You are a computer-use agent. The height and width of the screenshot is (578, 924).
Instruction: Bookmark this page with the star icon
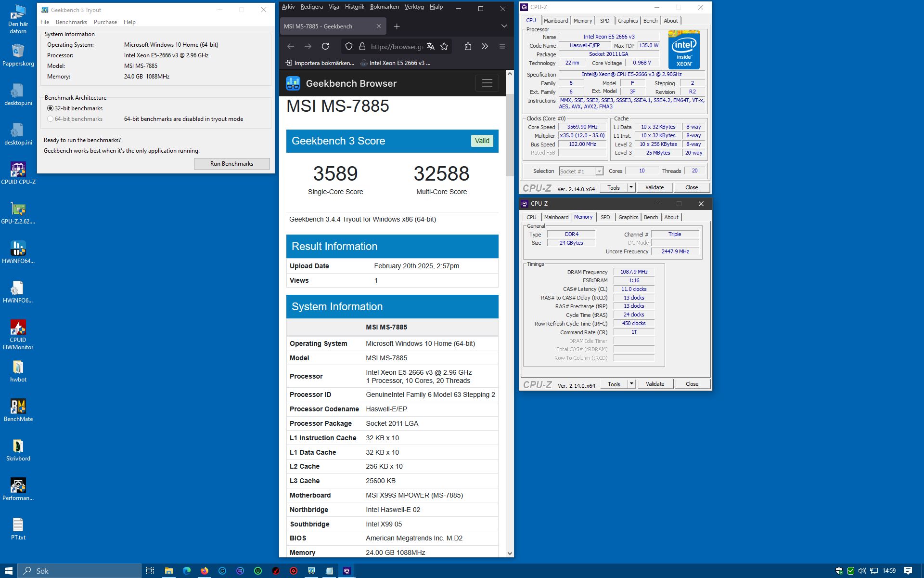click(444, 46)
